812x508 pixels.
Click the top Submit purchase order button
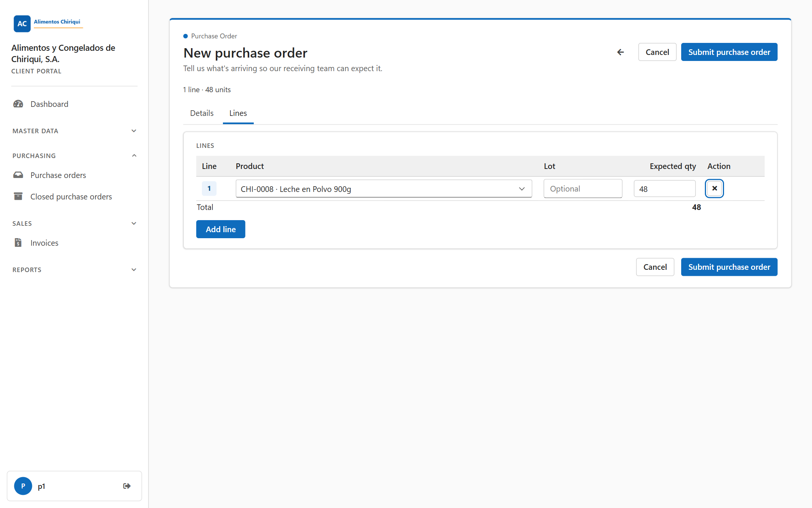coord(729,52)
